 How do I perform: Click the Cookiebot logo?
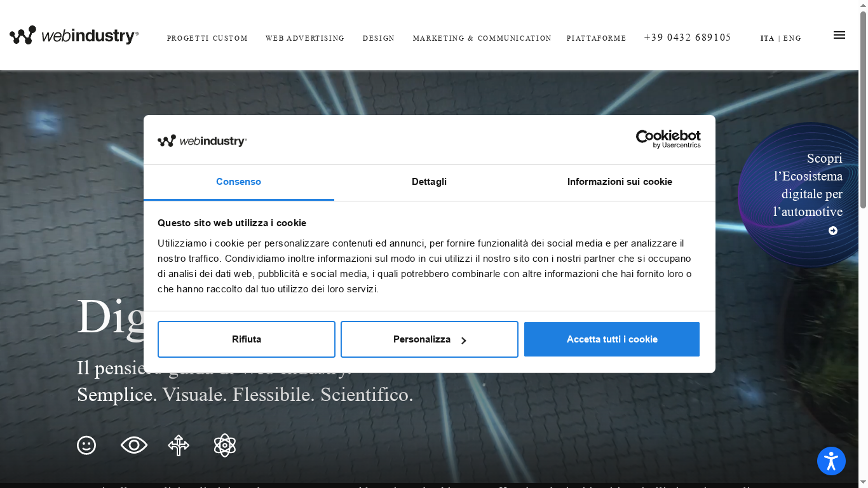[668, 139]
